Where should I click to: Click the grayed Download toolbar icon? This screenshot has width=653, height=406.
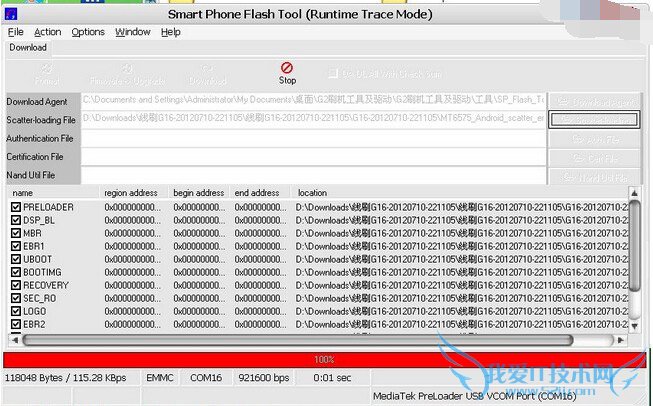pyautogui.click(x=207, y=69)
